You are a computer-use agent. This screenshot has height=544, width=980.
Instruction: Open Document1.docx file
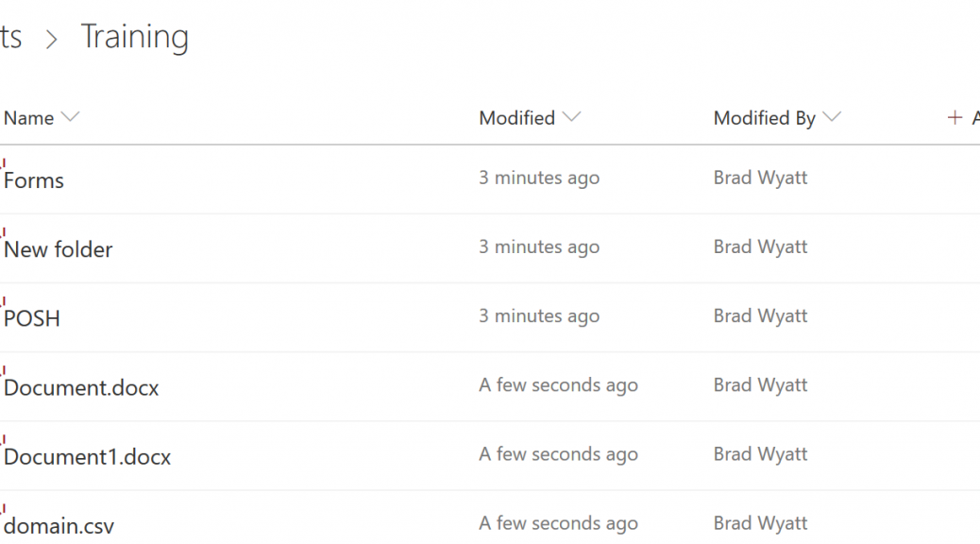click(x=88, y=457)
